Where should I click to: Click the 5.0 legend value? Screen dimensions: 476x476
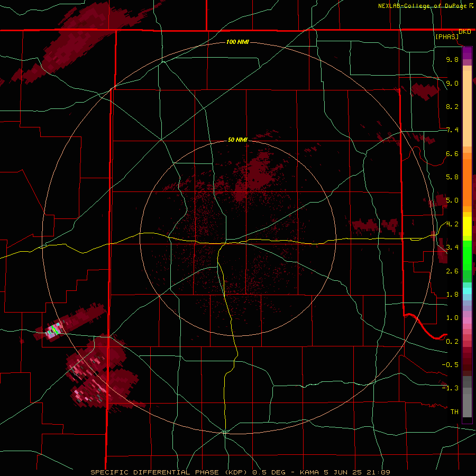452,200
